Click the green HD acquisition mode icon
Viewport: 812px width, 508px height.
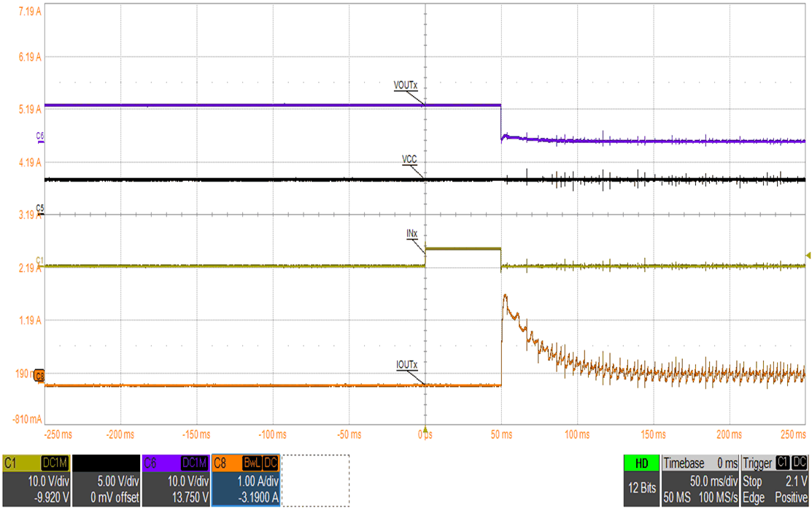click(642, 462)
